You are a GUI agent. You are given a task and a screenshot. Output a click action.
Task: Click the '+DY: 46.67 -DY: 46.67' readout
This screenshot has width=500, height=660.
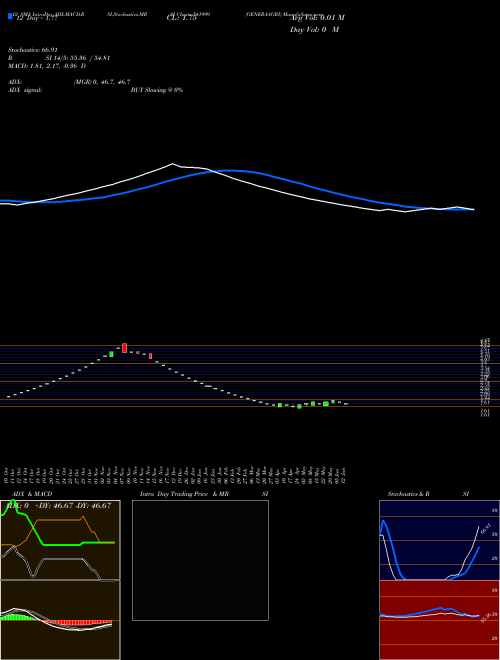click(73, 506)
